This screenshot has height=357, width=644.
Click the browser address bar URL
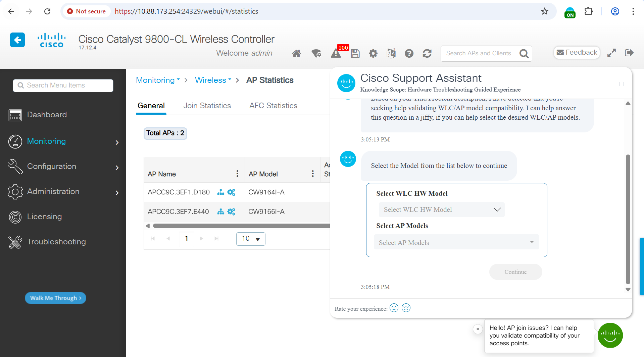tap(187, 11)
